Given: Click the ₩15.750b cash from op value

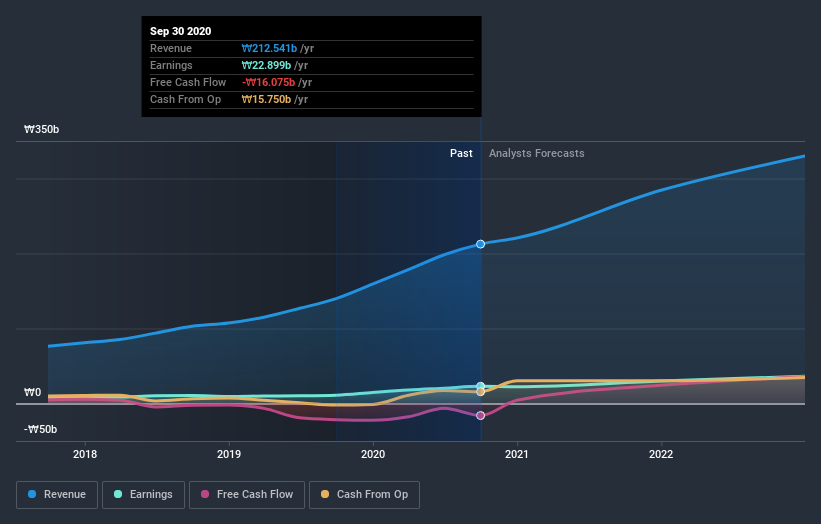Looking at the screenshot, I should pos(266,99).
